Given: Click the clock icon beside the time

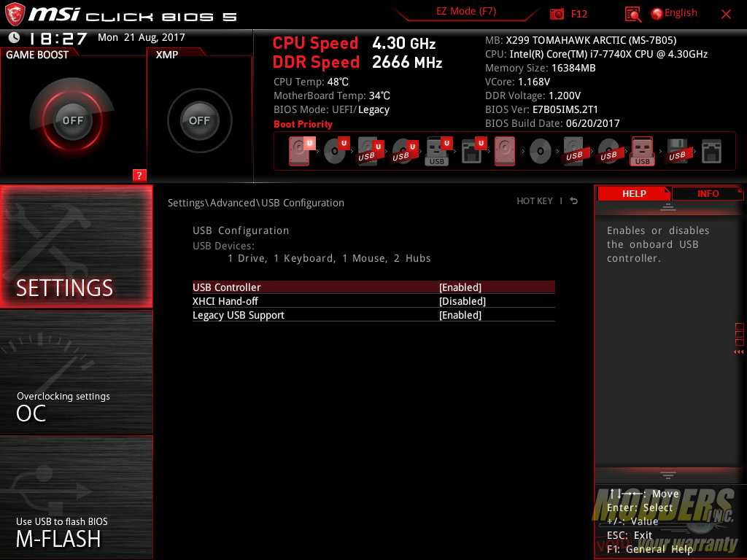Looking at the screenshot, I should tap(15, 38).
